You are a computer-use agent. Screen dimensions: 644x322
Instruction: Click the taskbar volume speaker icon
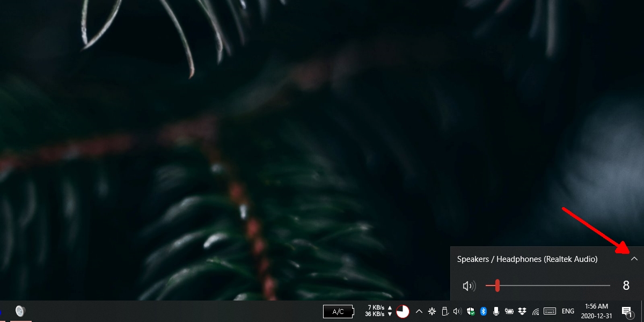[x=457, y=311]
